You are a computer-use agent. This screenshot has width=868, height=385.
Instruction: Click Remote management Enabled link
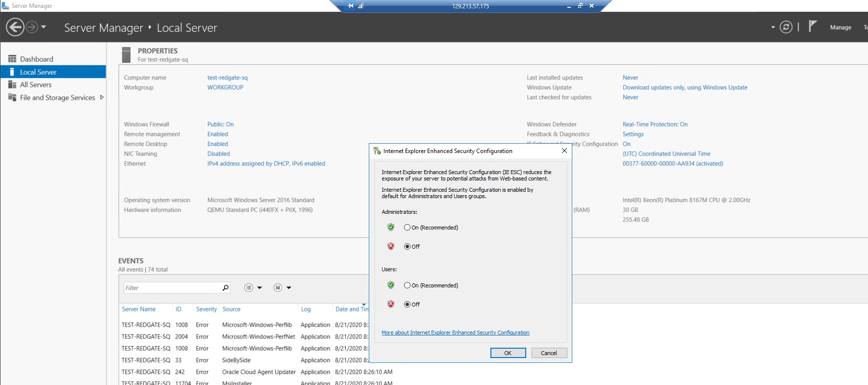tap(218, 134)
